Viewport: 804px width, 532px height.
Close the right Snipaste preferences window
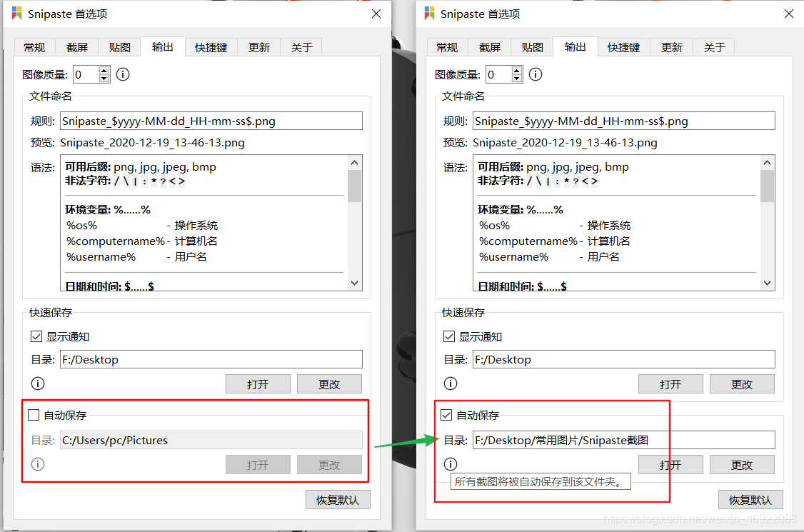pyautogui.click(x=789, y=14)
